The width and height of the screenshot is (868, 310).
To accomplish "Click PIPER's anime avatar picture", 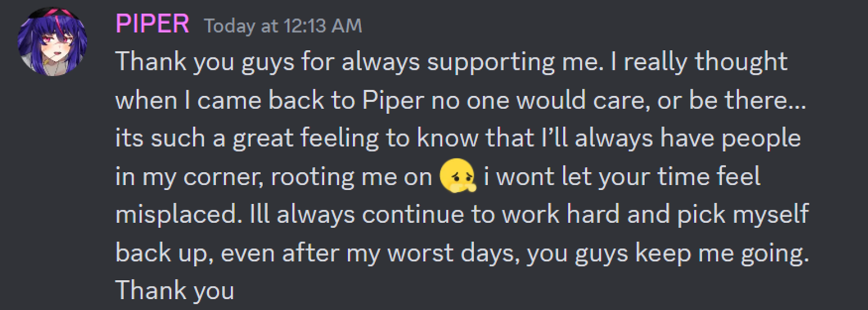I will click(x=53, y=41).
